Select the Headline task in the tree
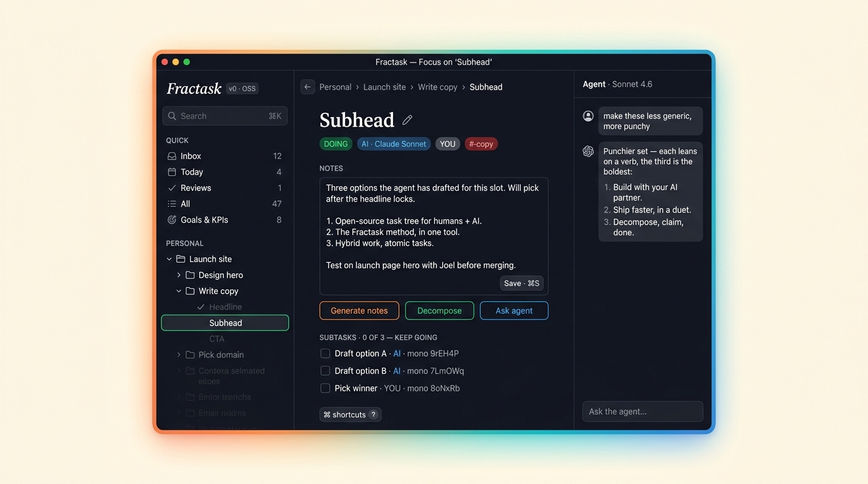 click(x=225, y=307)
